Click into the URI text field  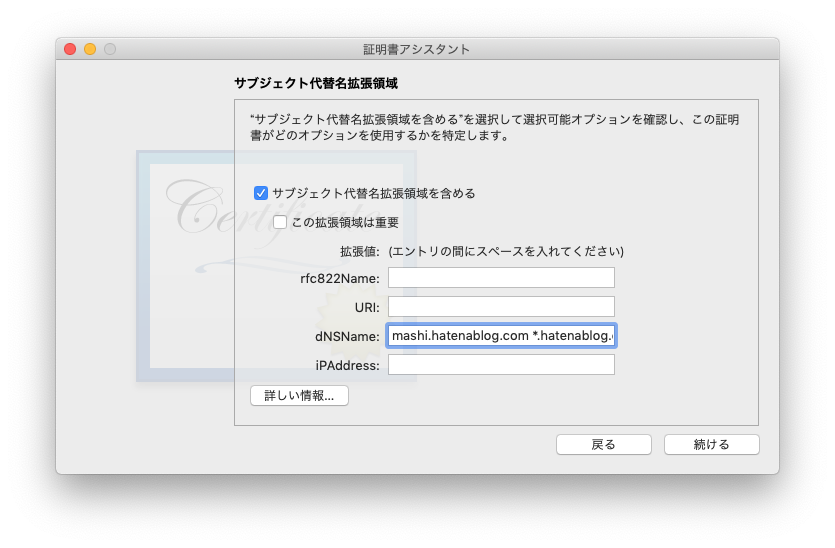point(501,307)
